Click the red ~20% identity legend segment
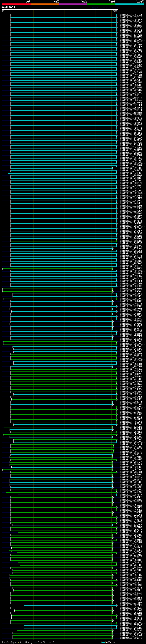 click(16, 4)
